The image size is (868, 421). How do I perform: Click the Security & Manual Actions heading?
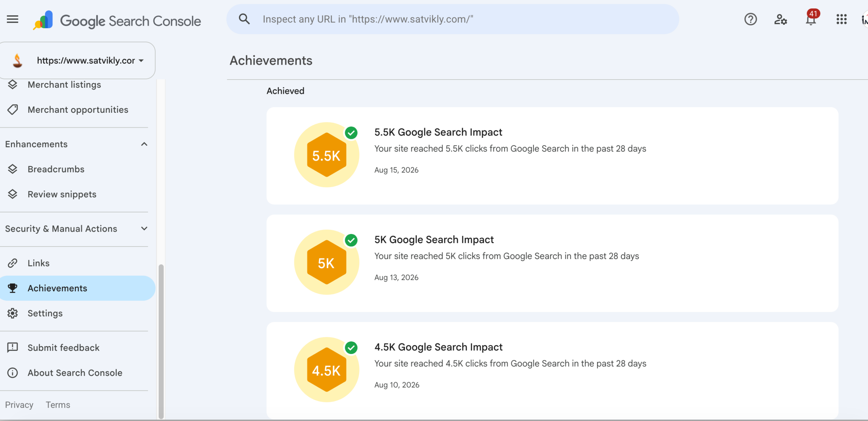[61, 229]
